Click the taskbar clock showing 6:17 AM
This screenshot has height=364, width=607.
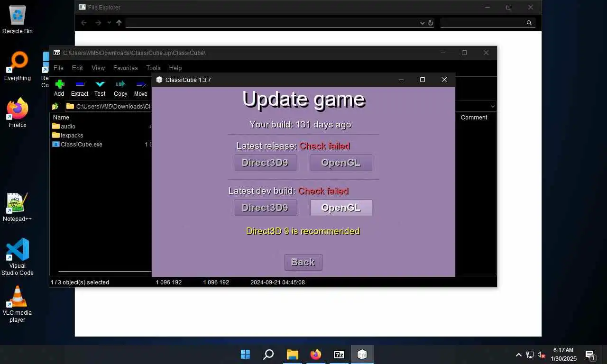[x=563, y=355]
